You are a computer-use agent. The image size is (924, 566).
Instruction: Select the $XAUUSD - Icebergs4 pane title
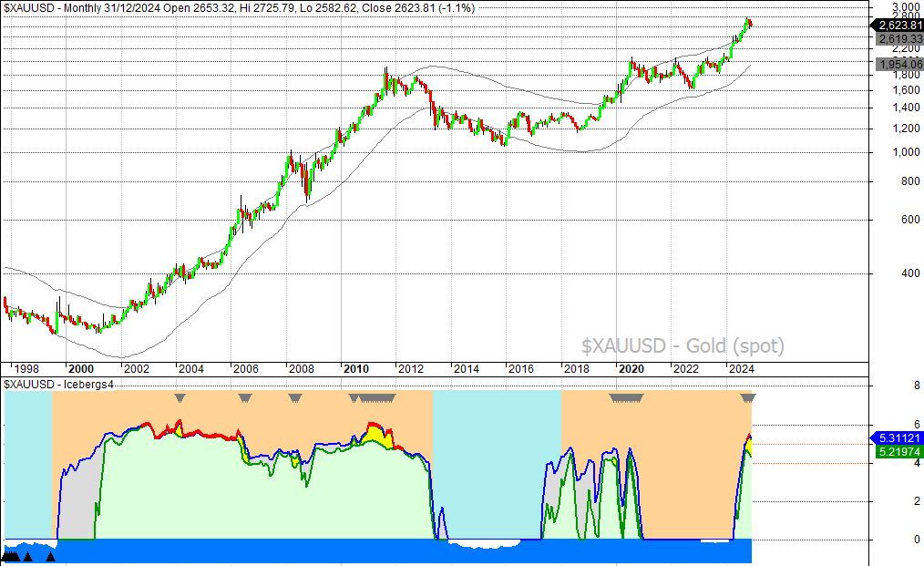point(60,385)
